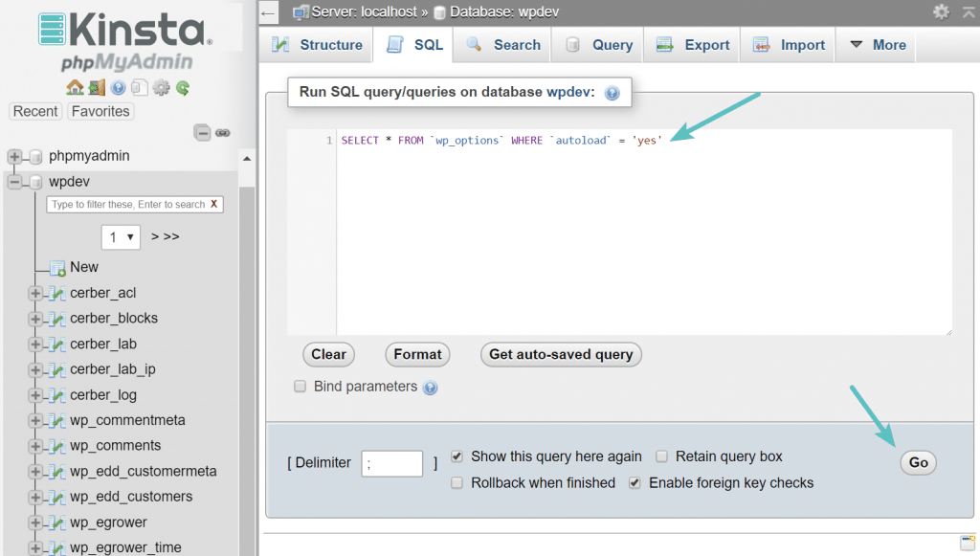Image resolution: width=980 pixels, height=556 pixels.
Task: Check the Retain query box option
Action: coord(661,456)
